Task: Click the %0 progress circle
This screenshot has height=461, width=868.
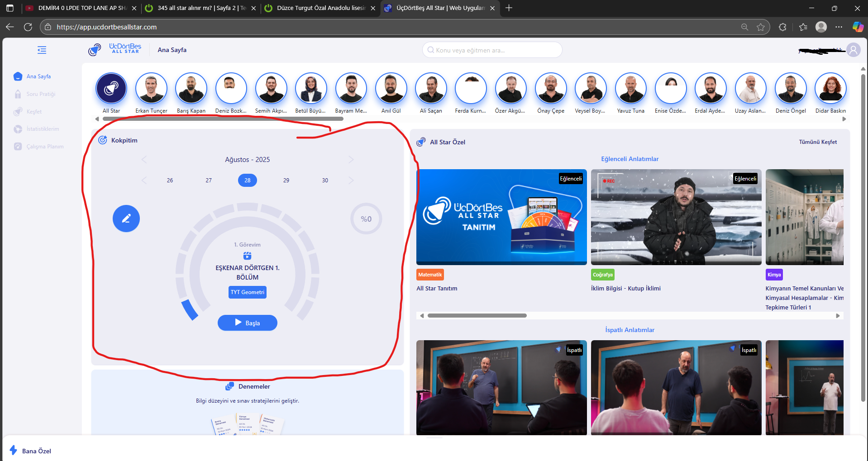Action: click(366, 219)
